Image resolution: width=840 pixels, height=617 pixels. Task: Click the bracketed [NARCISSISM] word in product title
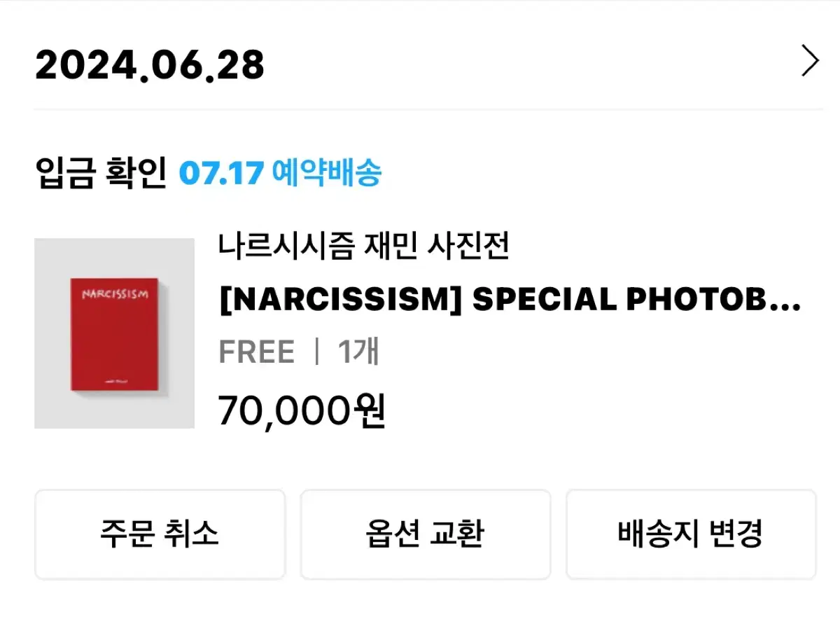[x=341, y=300]
